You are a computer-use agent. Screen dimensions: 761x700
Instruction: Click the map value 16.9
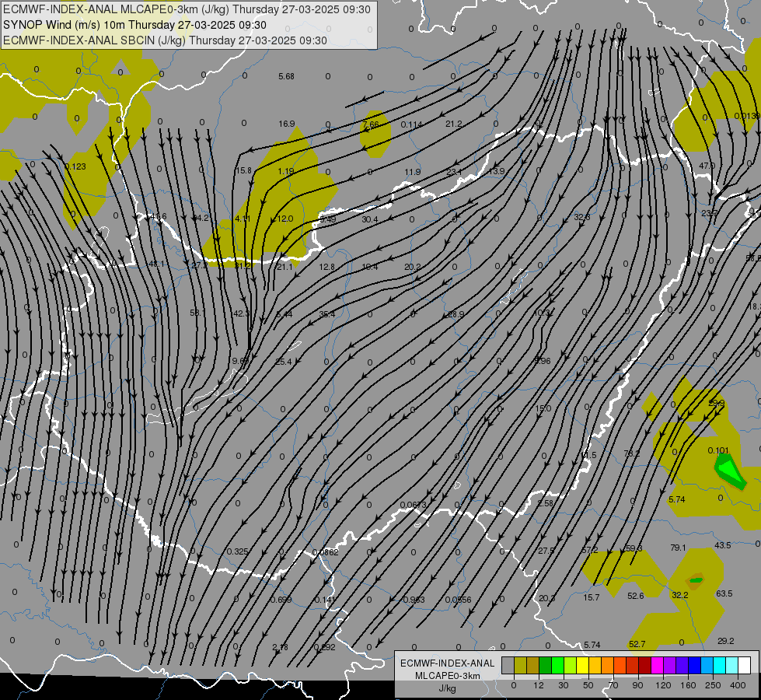coord(286,124)
